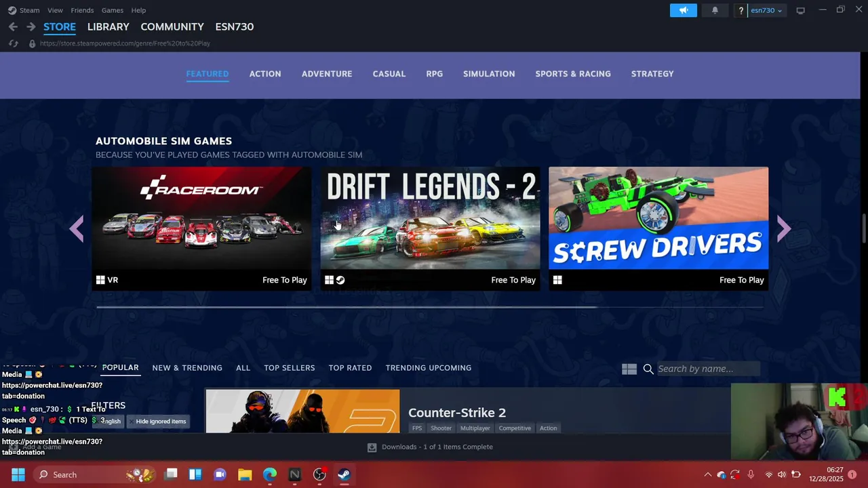Select the STRATEGY genre tab

click(652, 74)
